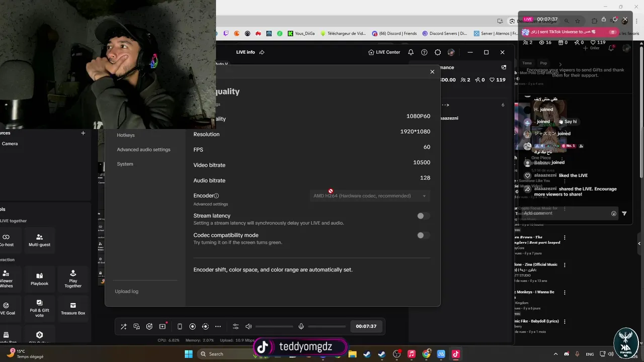
Task: Open the Encoder dropdown
Action: pos(370,196)
